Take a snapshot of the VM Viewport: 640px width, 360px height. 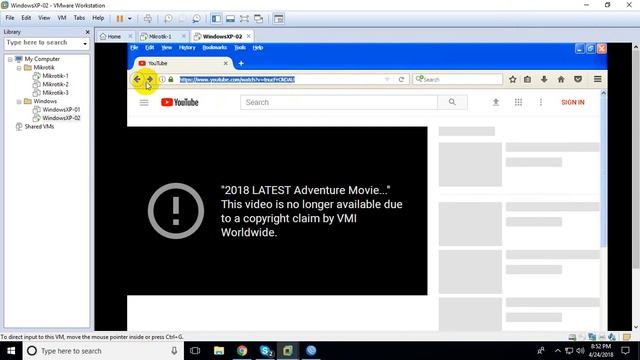(168, 18)
